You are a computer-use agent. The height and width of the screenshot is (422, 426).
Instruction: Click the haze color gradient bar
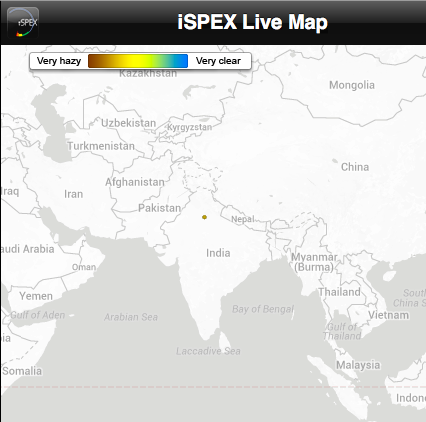click(x=138, y=61)
